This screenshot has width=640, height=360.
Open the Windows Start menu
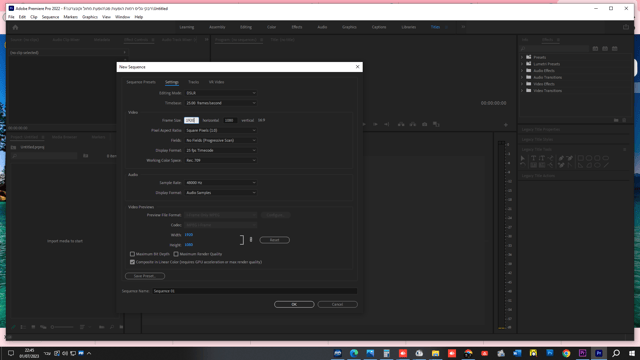pyautogui.click(x=632, y=353)
